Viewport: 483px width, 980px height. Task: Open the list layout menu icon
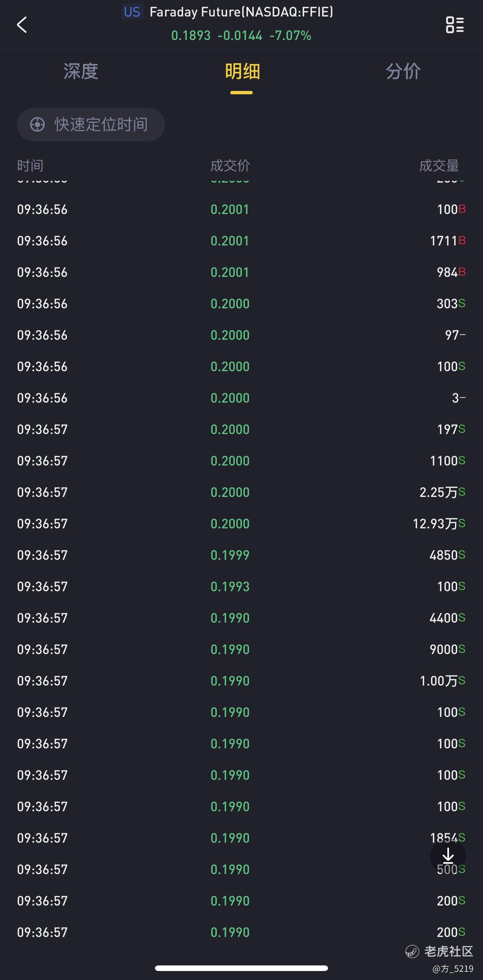click(x=455, y=25)
